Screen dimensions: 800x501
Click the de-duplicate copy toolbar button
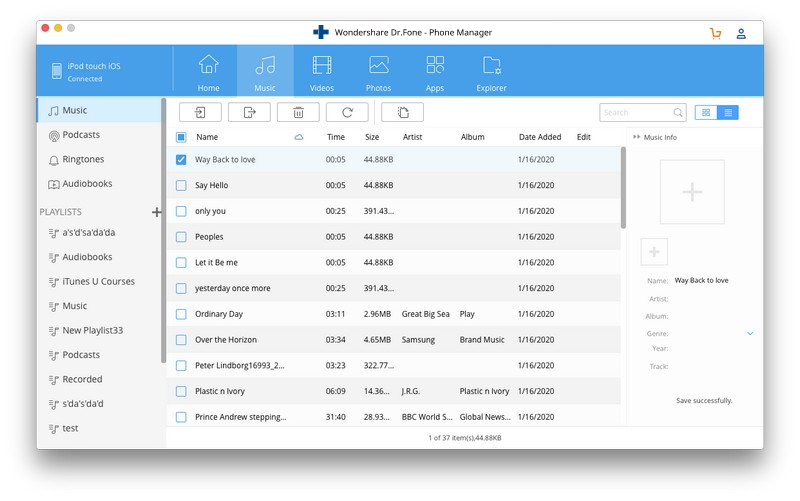tap(403, 112)
